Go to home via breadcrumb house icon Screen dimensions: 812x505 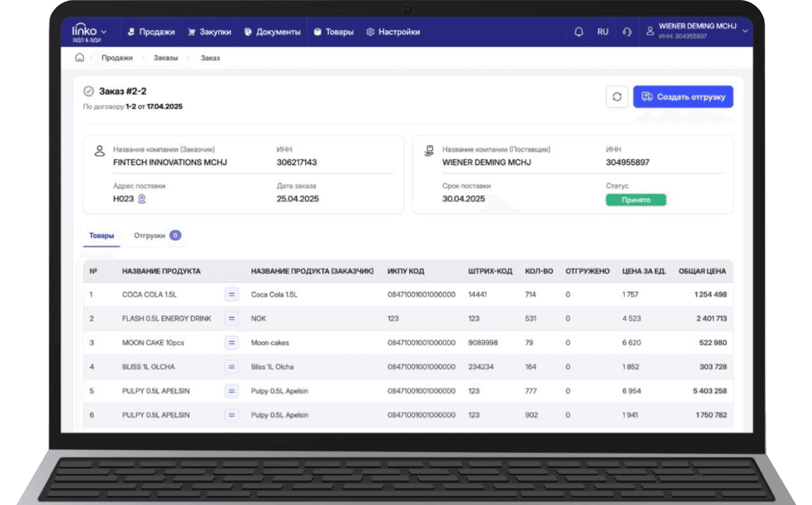point(79,57)
